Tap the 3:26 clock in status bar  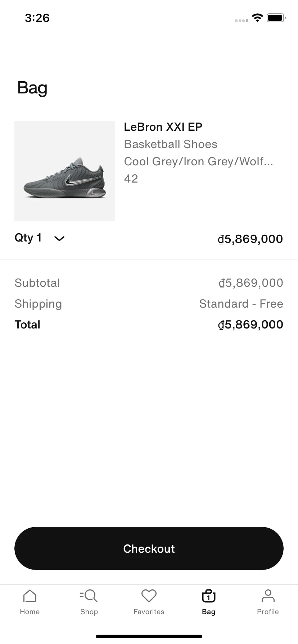tap(37, 18)
